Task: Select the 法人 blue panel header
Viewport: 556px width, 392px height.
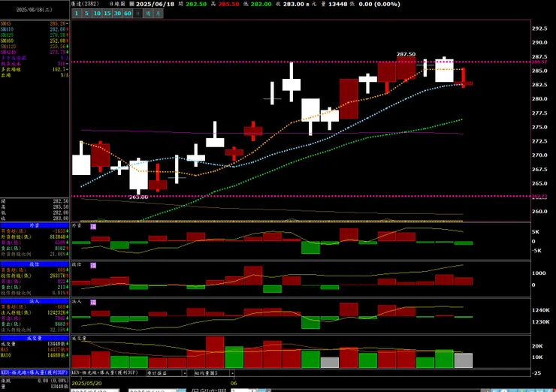Action: point(35,301)
